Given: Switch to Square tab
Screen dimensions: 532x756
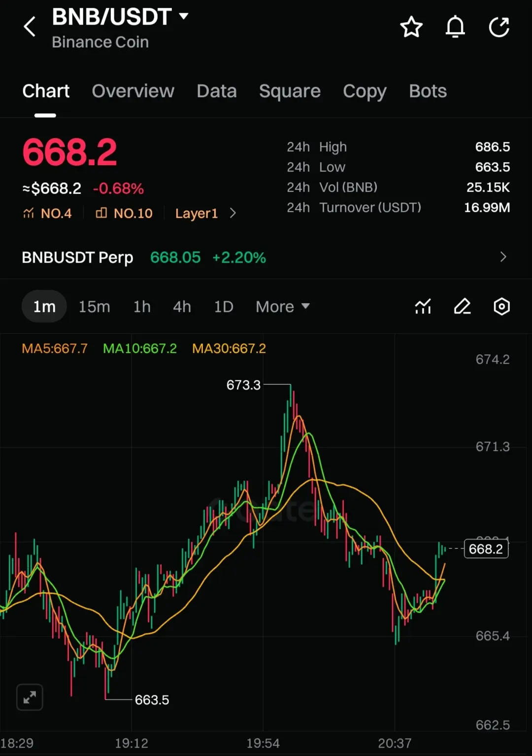Looking at the screenshot, I should [x=290, y=92].
